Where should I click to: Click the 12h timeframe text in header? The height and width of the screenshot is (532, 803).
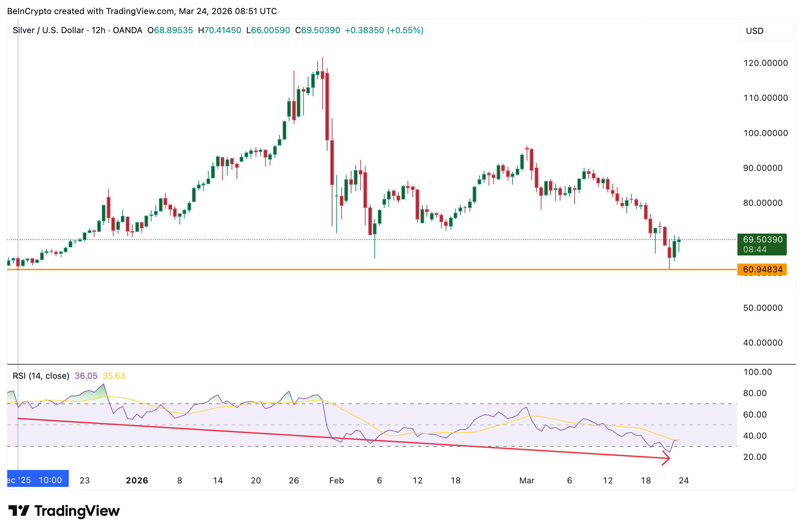pyautogui.click(x=98, y=30)
